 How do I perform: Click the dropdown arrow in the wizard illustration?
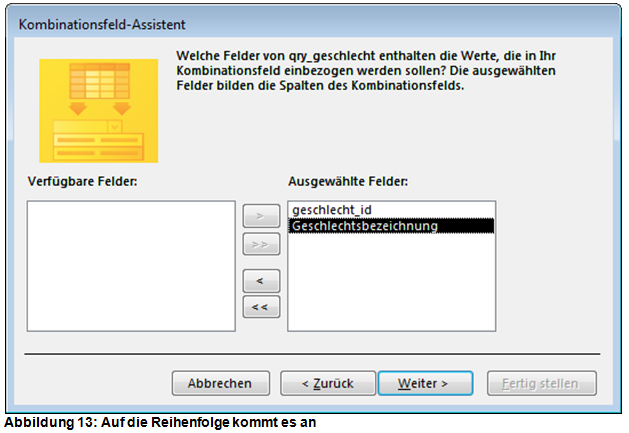[114, 127]
